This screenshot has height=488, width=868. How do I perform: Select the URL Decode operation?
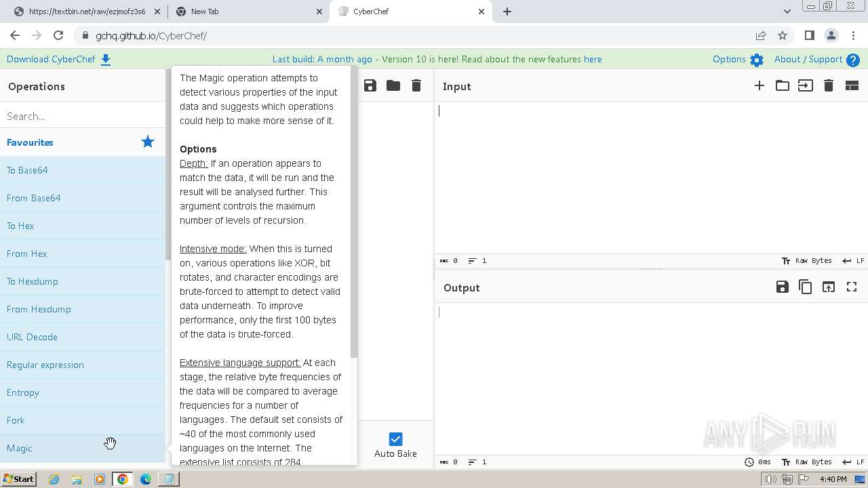pos(83,337)
